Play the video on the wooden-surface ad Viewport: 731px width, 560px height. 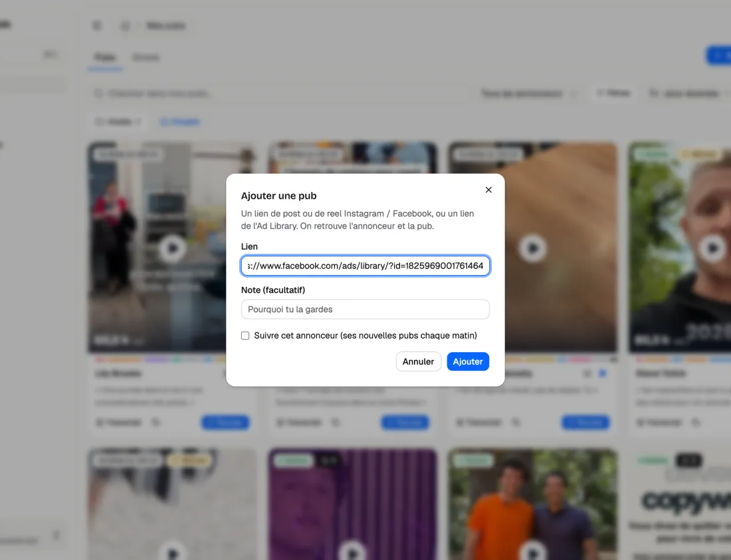pos(532,248)
